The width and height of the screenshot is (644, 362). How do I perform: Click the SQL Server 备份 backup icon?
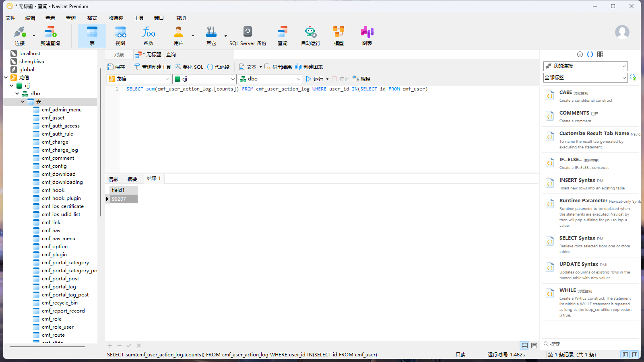click(x=248, y=35)
